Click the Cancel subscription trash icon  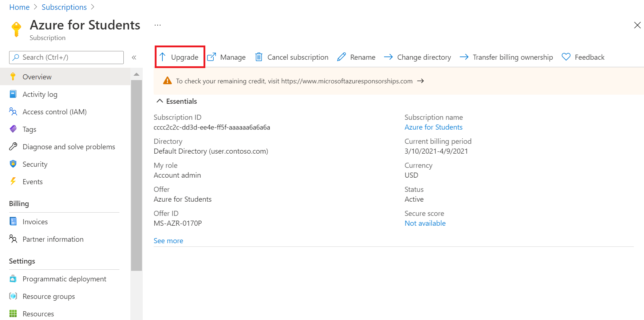pyautogui.click(x=259, y=57)
